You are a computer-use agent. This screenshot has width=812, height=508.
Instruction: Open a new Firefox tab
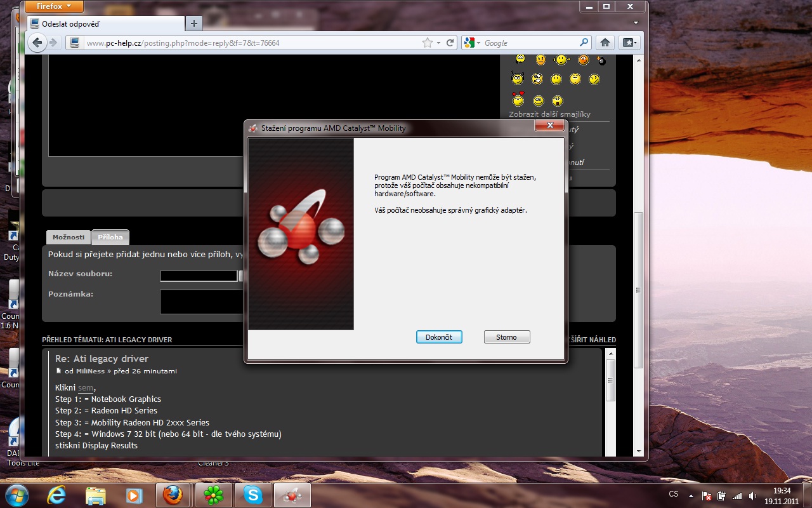coord(193,23)
